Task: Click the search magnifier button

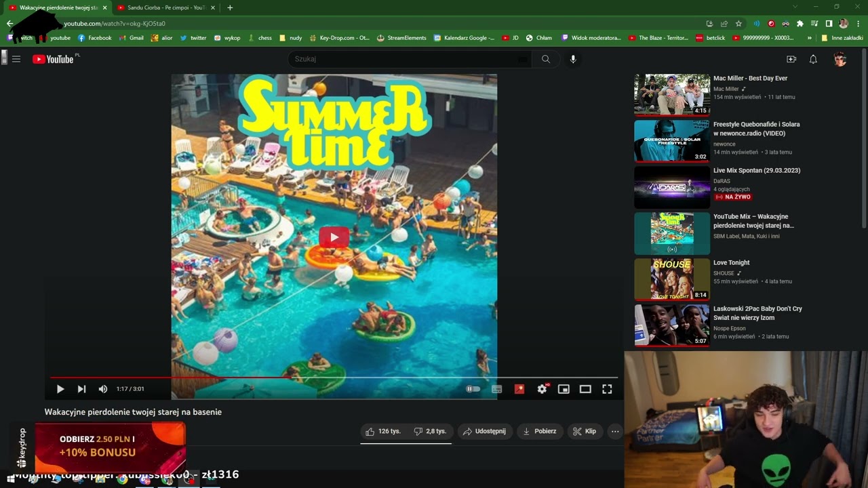Action: [545, 59]
